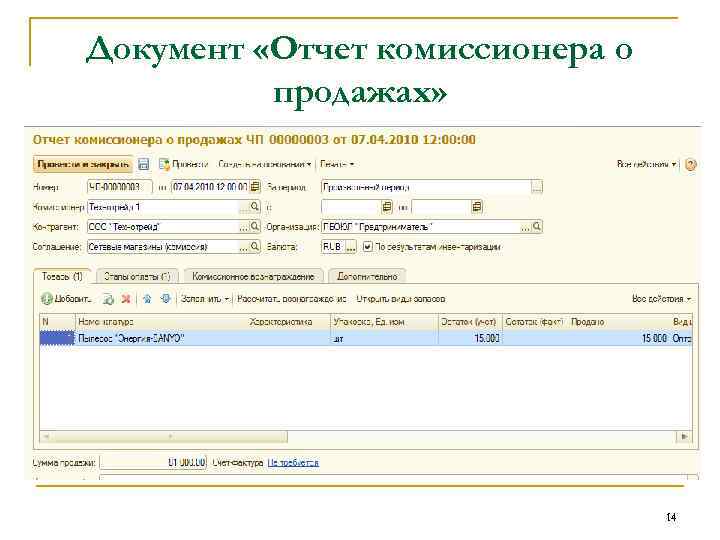Click Продано column header
Screen dimensions: 720x540
(619, 322)
